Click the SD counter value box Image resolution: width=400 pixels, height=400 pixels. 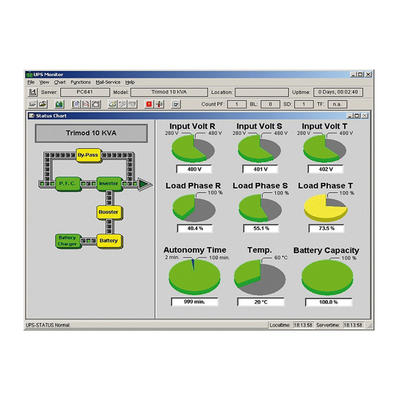click(304, 104)
